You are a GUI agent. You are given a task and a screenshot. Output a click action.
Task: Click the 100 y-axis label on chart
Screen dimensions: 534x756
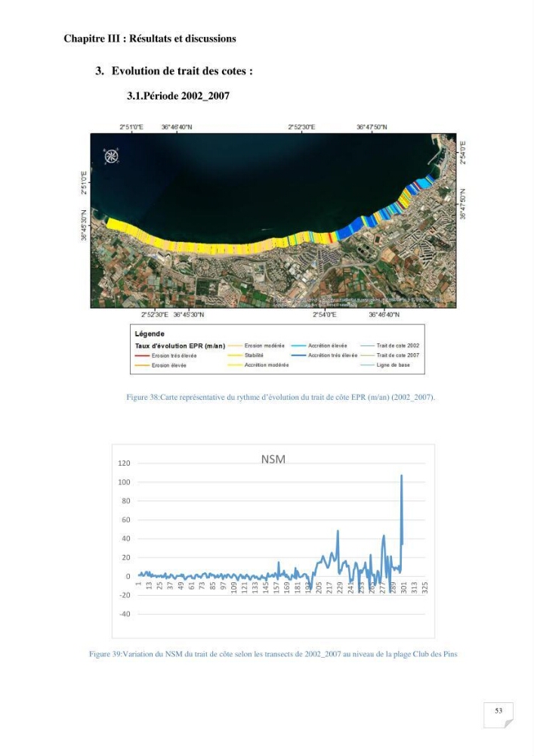coord(124,482)
